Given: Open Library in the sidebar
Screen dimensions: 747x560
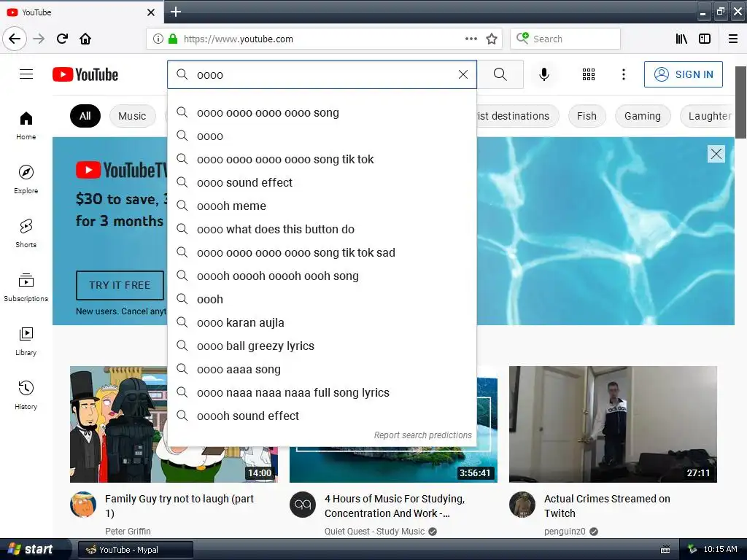Looking at the screenshot, I should pos(26,341).
